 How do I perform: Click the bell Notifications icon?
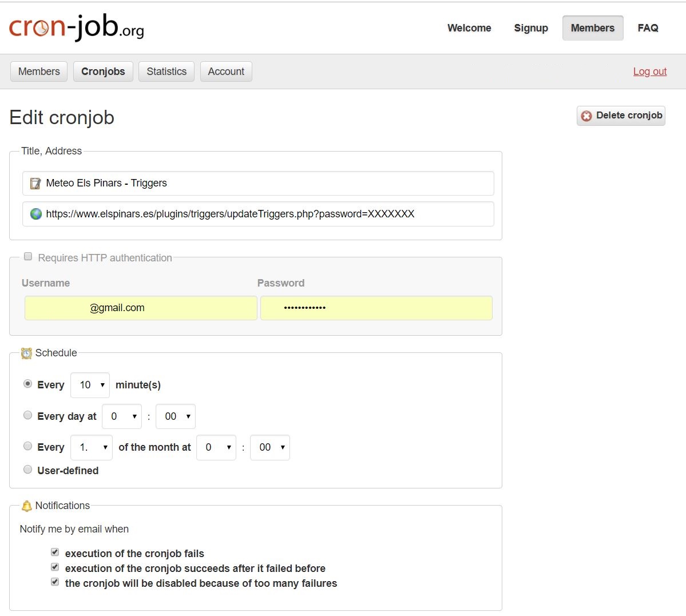(26, 506)
